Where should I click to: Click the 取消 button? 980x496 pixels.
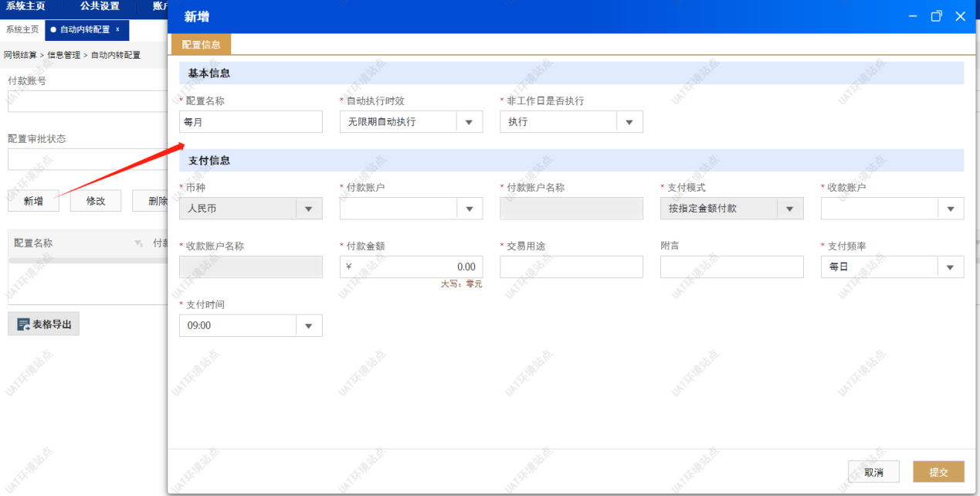coord(873,472)
